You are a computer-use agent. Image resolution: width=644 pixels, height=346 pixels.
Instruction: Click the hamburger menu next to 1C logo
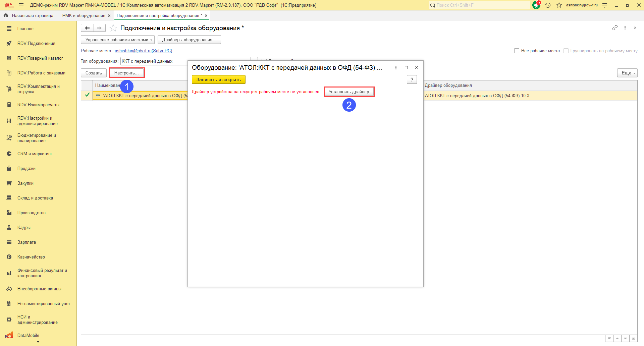[x=21, y=5]
